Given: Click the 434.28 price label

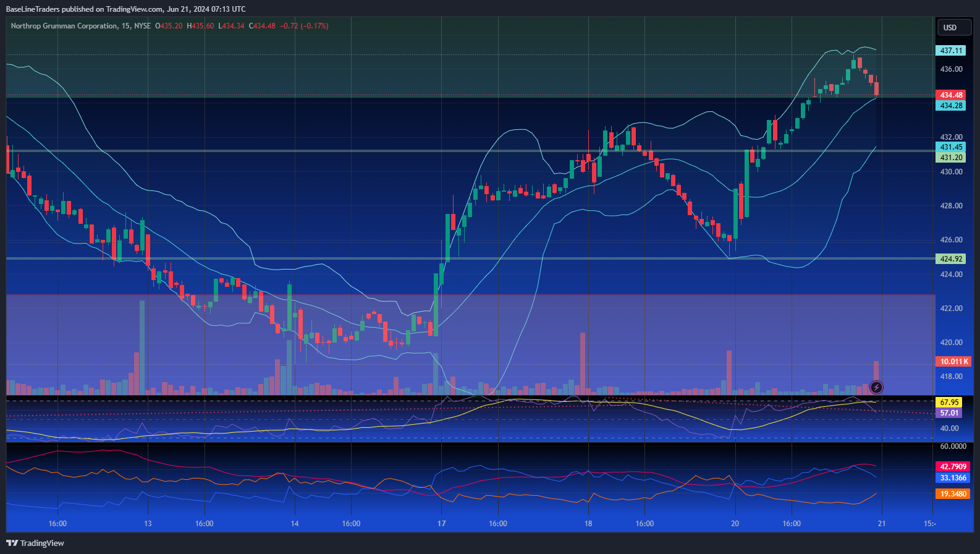Looking at the screenshot, I should coord(951,106).
